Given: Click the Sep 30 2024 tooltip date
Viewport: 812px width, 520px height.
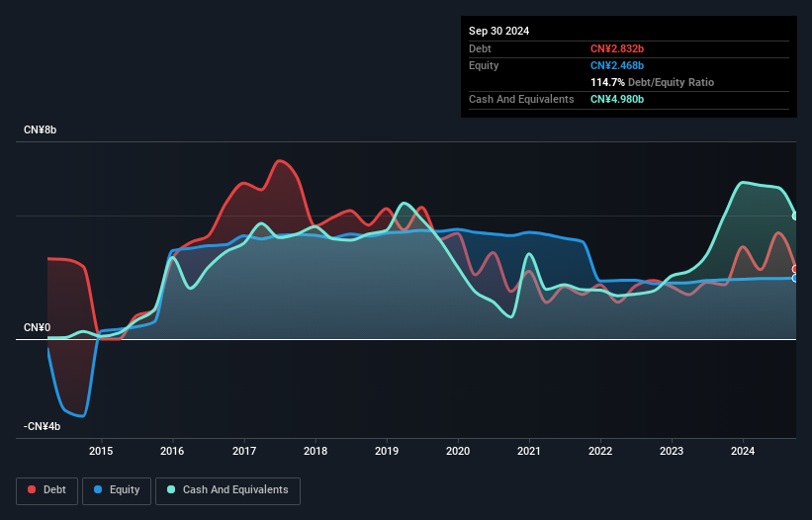Looking at the screenshot, I should click(498, 31).
